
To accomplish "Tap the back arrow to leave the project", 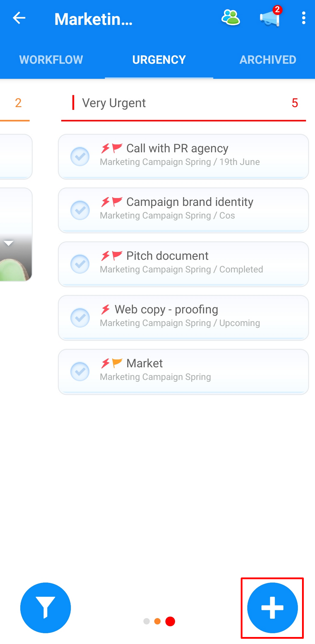I will (19, 18).
